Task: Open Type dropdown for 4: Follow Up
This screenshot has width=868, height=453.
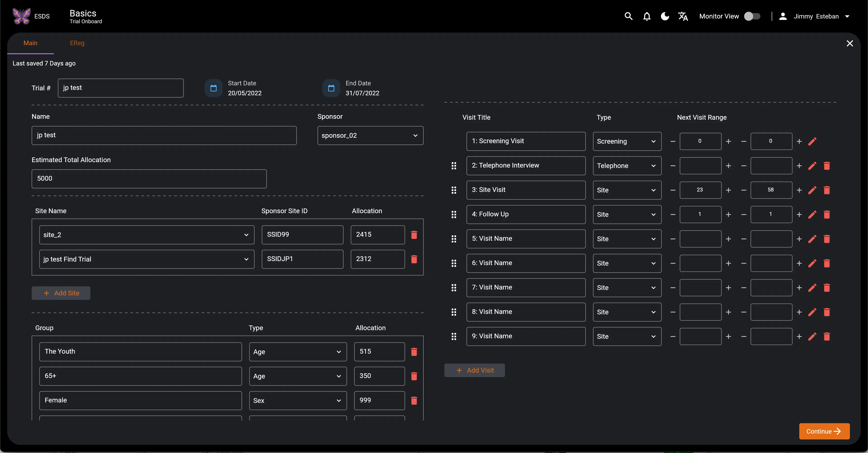Action: point(627,214)
